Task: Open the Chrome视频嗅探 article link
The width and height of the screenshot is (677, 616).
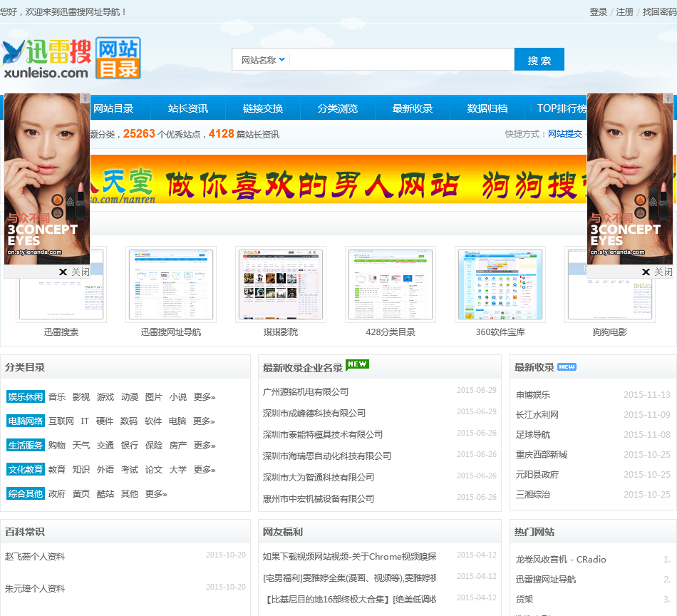Action: (349, 556)
